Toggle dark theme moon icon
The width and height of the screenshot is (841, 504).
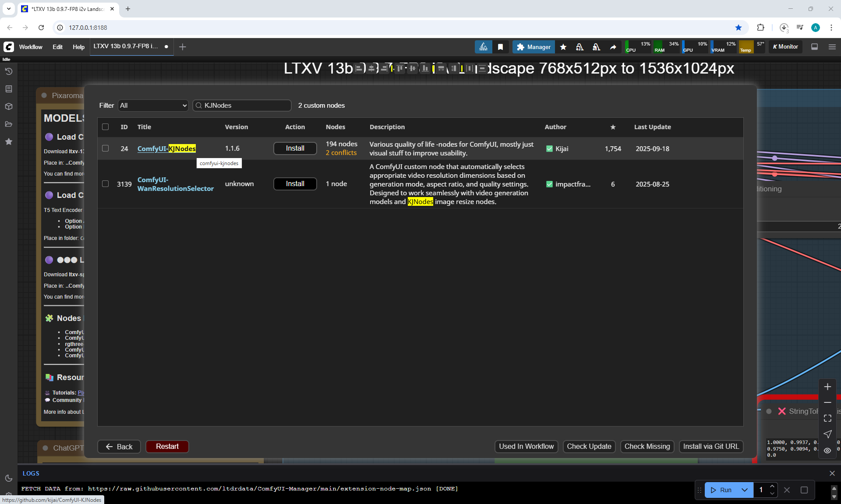pos(8,478)
